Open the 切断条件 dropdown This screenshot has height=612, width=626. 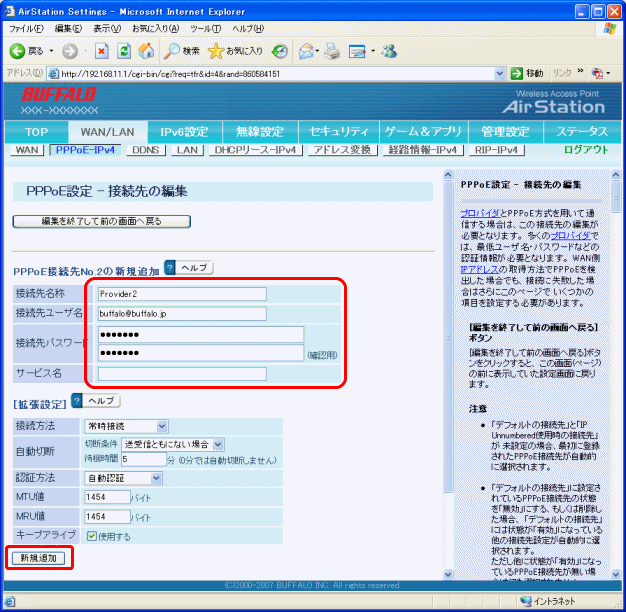tap(174, 444)
